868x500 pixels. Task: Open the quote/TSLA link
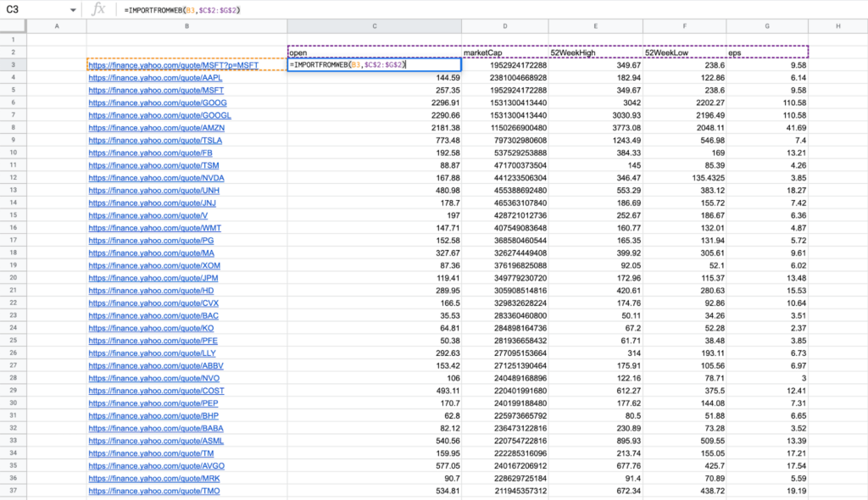pyautogui.click(x=155, y=141)
